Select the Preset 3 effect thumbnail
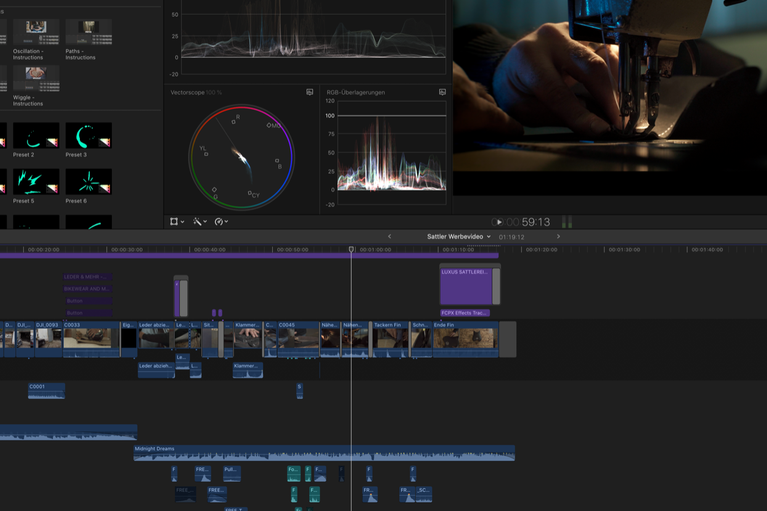Image resolution: width=767 pixels, height=511 pixels. [89, 135]
